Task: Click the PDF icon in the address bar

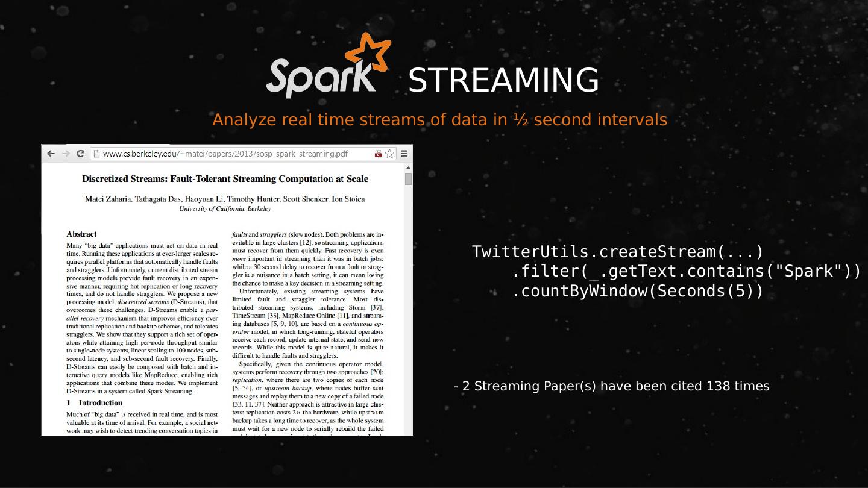Action: [379, 154]
